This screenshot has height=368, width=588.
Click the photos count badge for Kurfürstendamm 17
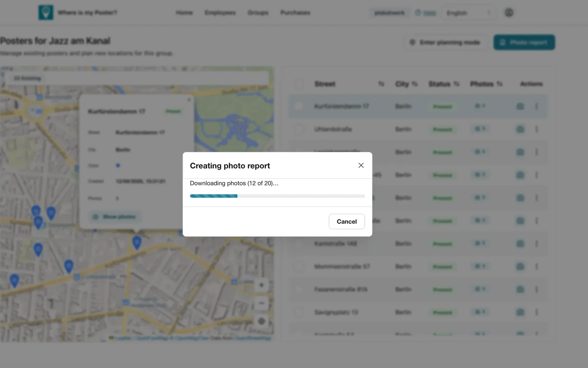480,106
